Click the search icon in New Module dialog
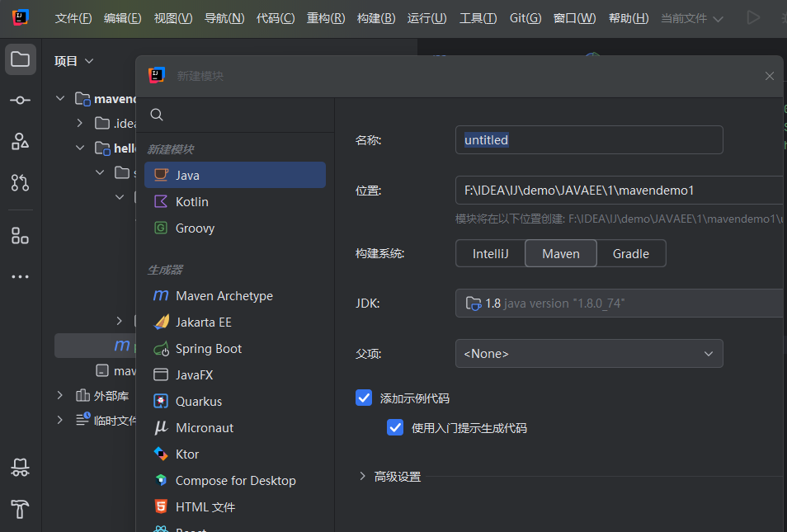 157,115
